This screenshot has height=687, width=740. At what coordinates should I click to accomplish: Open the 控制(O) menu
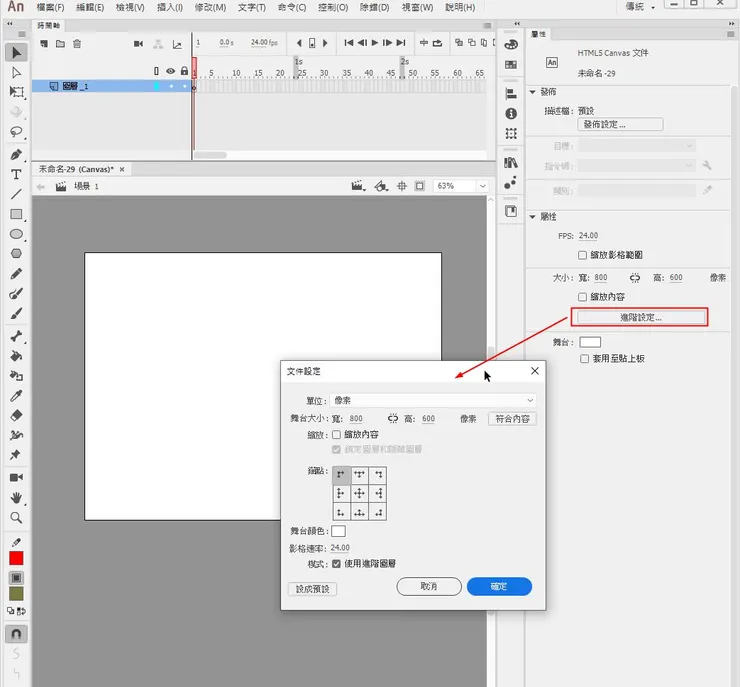coord(333,8)
